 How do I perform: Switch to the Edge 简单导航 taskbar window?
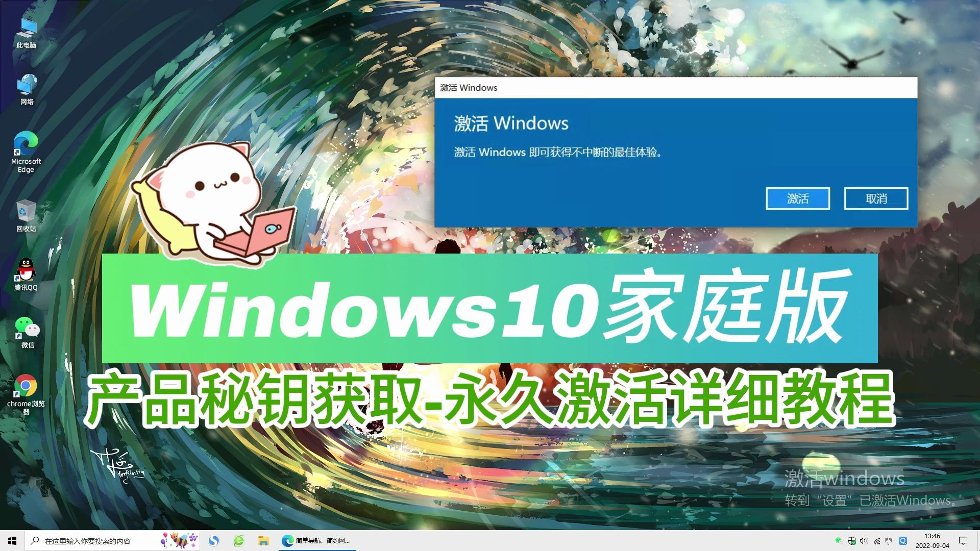pyautogui.click(x=316, y=541)
